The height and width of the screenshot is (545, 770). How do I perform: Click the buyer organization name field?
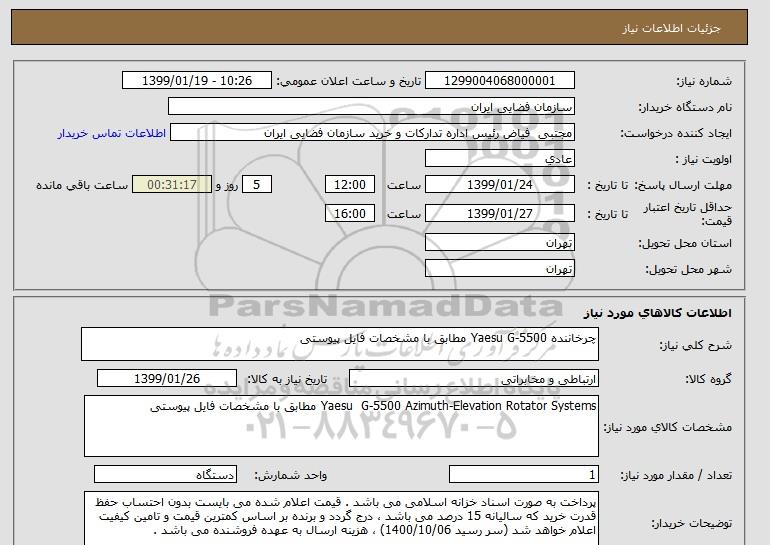click(x=371, y=107)
